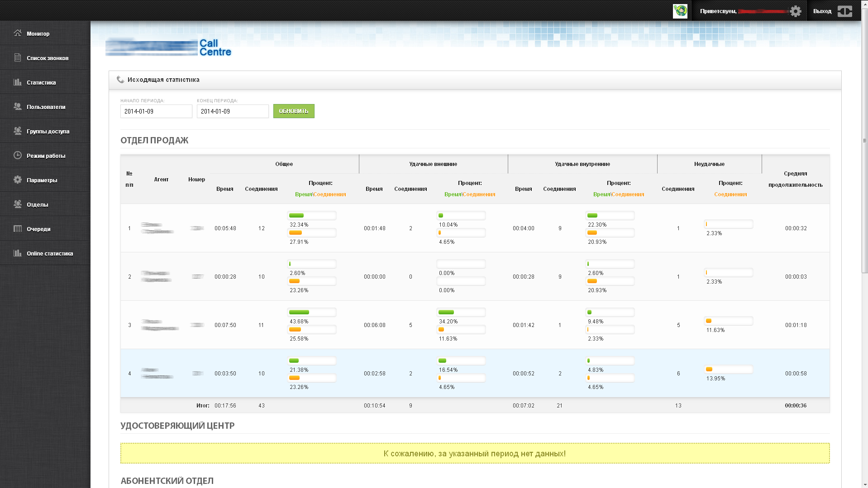Screen dimensions: 868x488
Task: Click the Call Centre logo
Action: (168, 47)
